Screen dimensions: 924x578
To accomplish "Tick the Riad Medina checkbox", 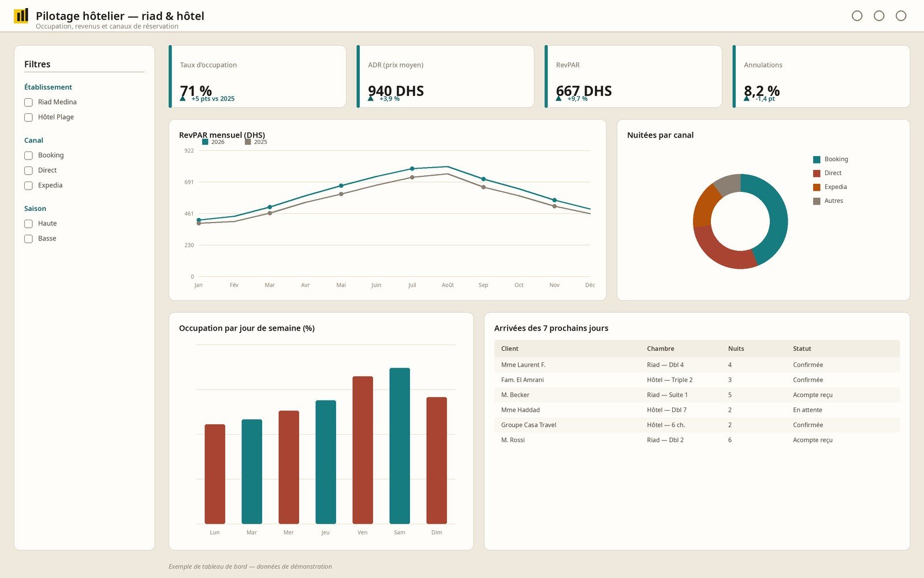I will pyautogui.click(x=28, y=102).
